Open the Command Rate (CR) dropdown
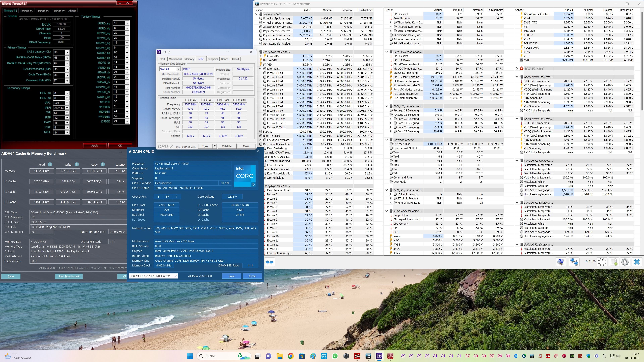This screenshot has width=644, height=362. (67, 80)
